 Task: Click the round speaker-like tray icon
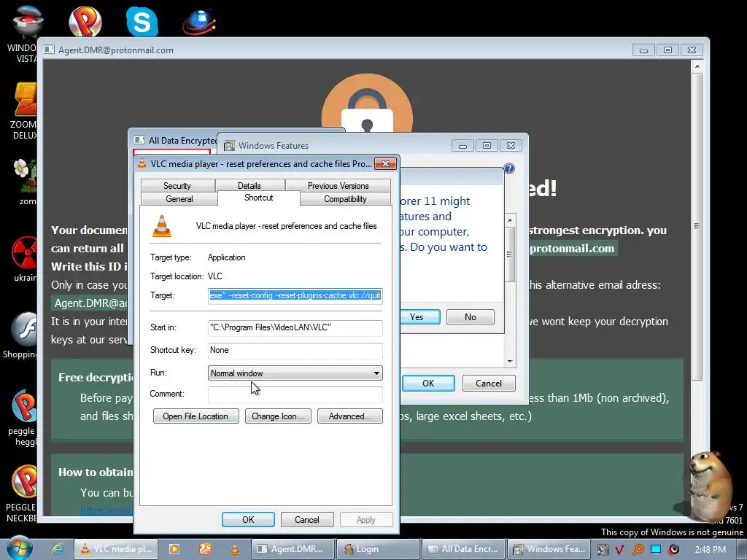673,550
